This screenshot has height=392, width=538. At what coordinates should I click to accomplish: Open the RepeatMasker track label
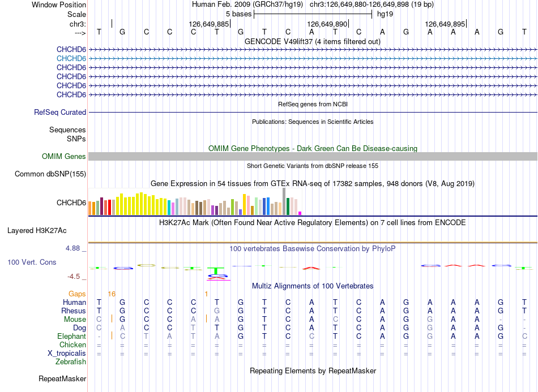pos(62,379)
